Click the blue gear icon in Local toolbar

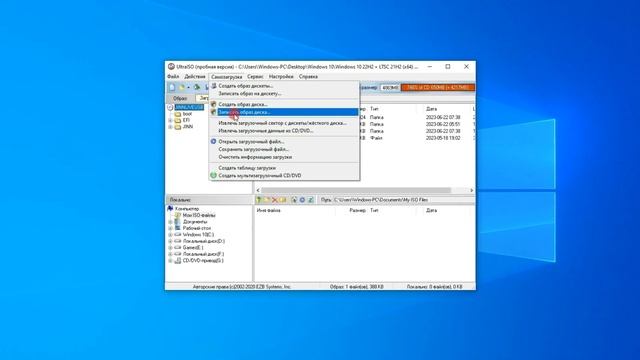[302, 200]
